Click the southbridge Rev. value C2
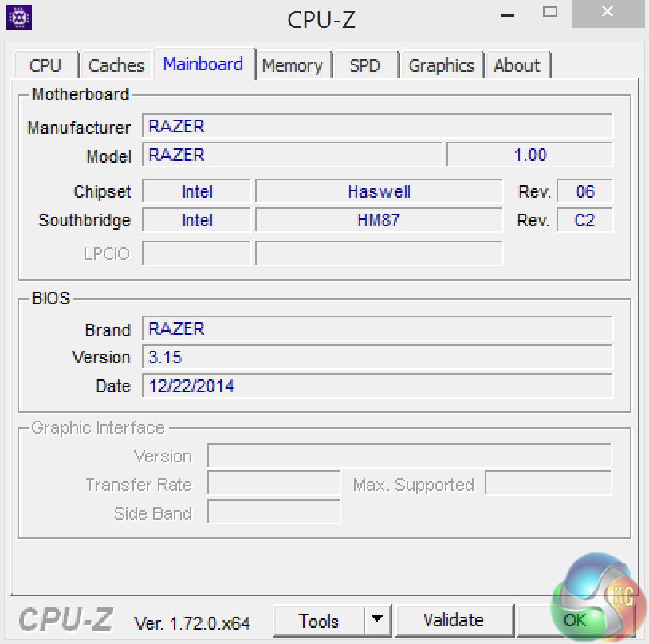The image size is (649, 644). coord(585,220)
